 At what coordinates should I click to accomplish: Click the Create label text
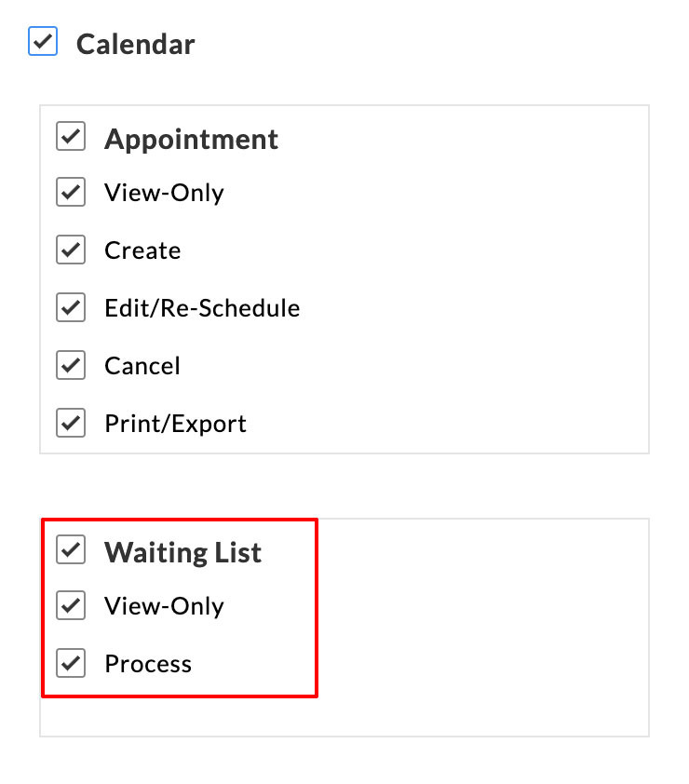point(142,250)
